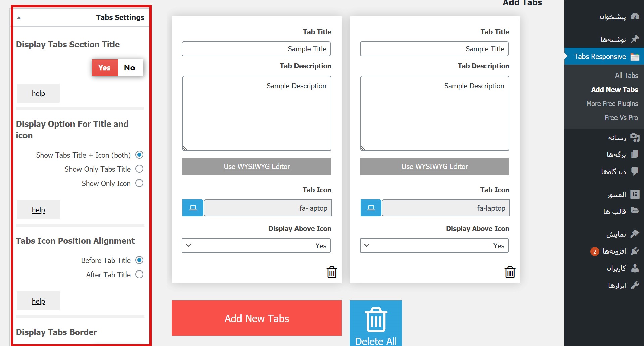644x346 pixels.
Task: Collapse the Tabs Settings panel arrow
Action: click(19, 18)
